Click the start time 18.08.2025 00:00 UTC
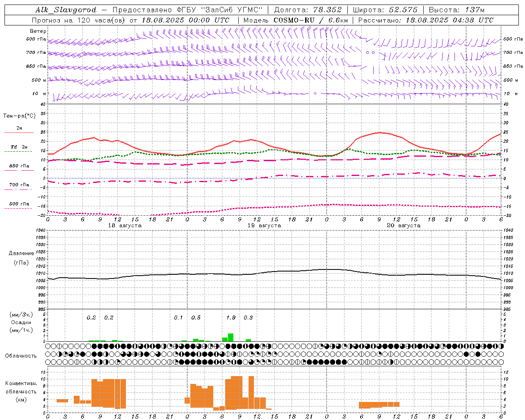Image resolution: width=525 pixels, height=420 pixels. click(186, 20)
